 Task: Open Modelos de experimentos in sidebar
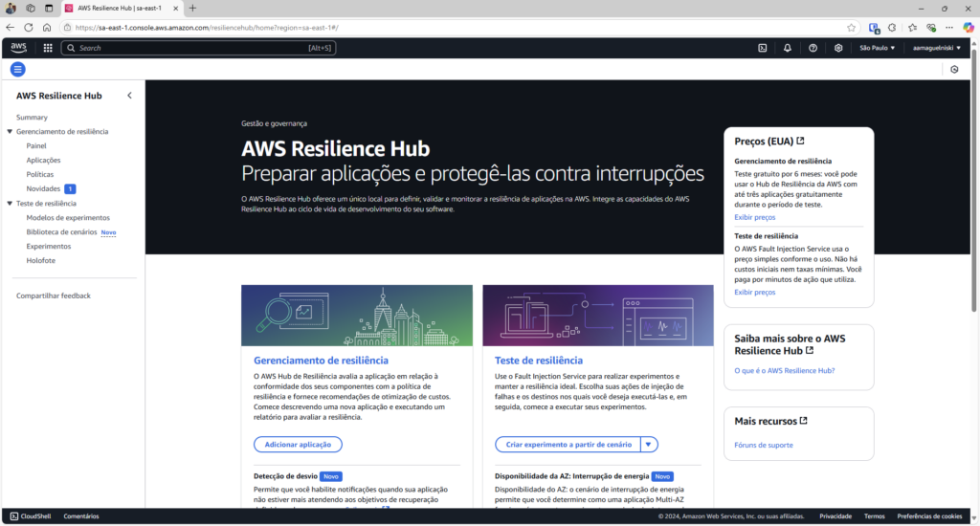[68, 217]
